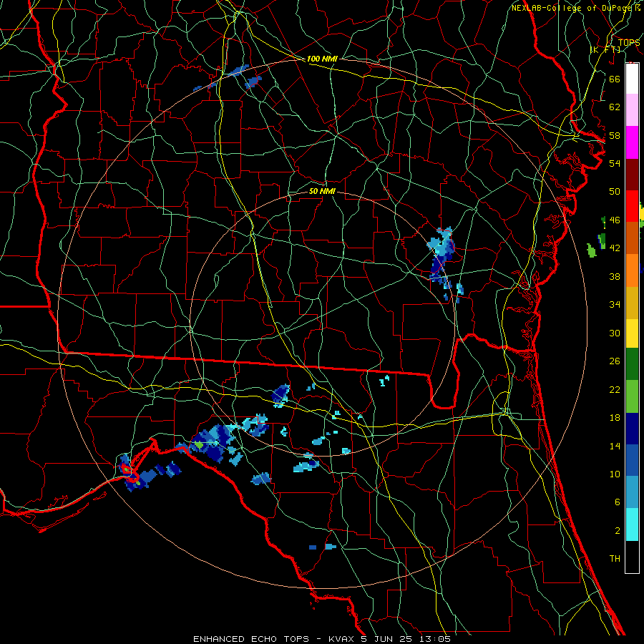644x644 pixels.
Task: Click the 42 value on the legend
Action: (x=615, y=248)
